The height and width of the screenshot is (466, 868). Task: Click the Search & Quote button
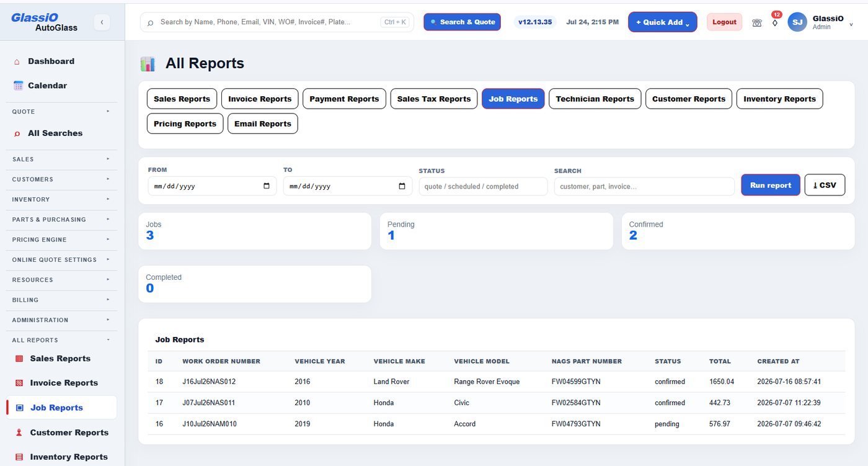(x=463, y=22)
